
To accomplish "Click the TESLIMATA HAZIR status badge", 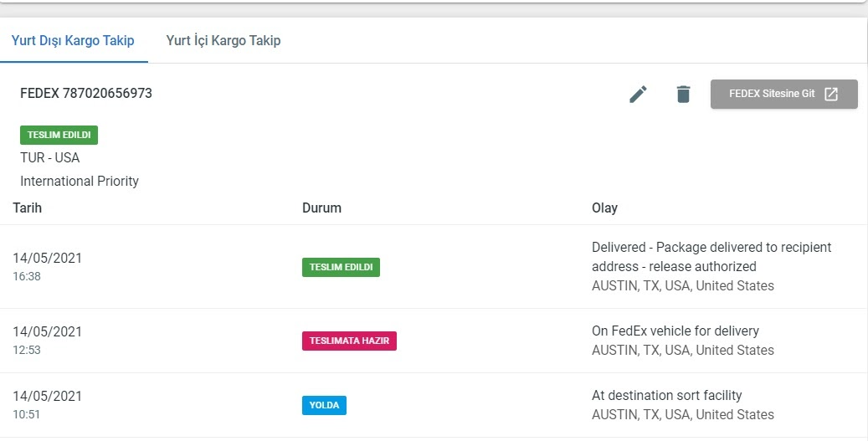I will tap(349, 341).
